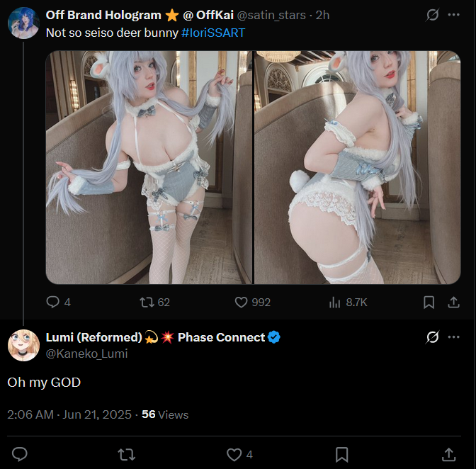The width and height of the screenshot is (476, 469).
Task: Repost the post with 62 reposts
Action: pyautogui.click(x=147, y=303)
